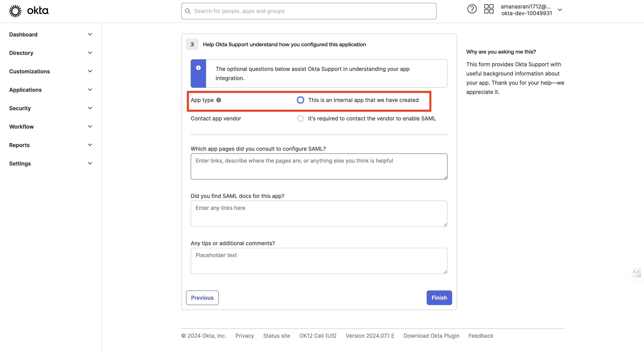Click the Previous button
The width and height of the screenshot is (644, 354).
pyautogui.click(x=202, y=298)
